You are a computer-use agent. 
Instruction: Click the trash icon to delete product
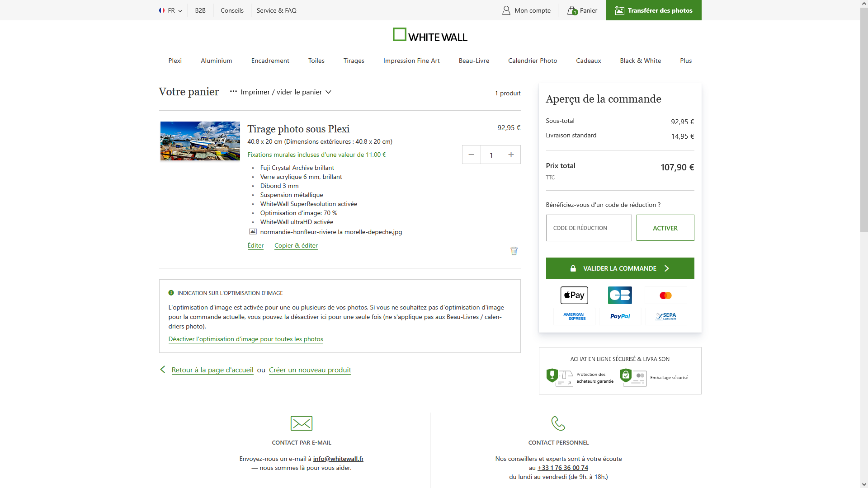click(x=514, y=251)
